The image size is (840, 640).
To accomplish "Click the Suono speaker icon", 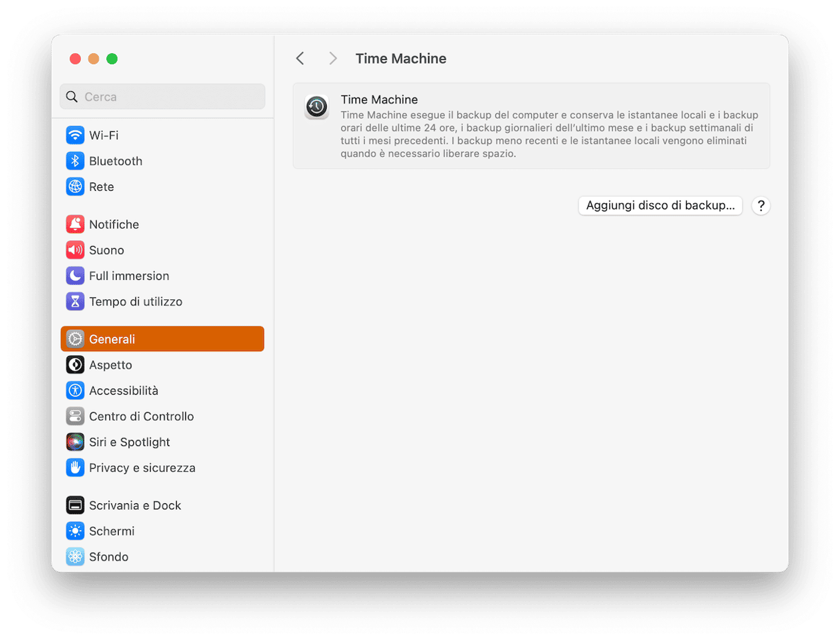I will (x=75, y=250).
